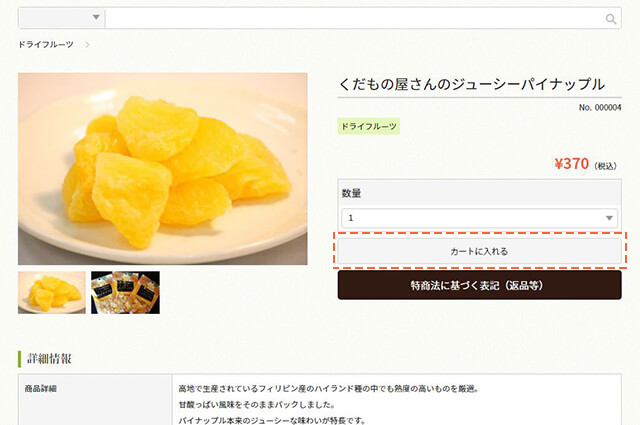Viewport: 640px width, 425px height.
Task: Click the 詳細情報 section heading
Action: point(49,359)
